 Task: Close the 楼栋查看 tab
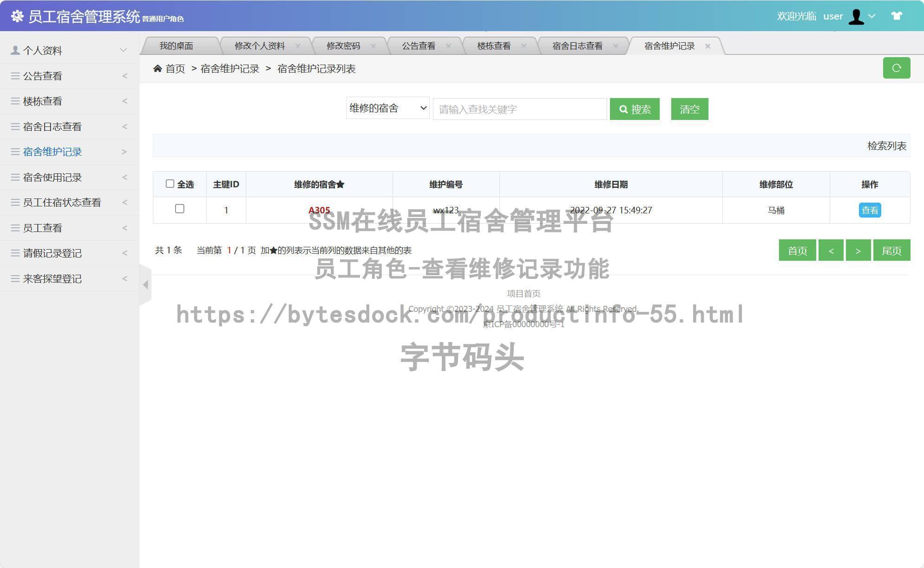(x=524, y=46)
